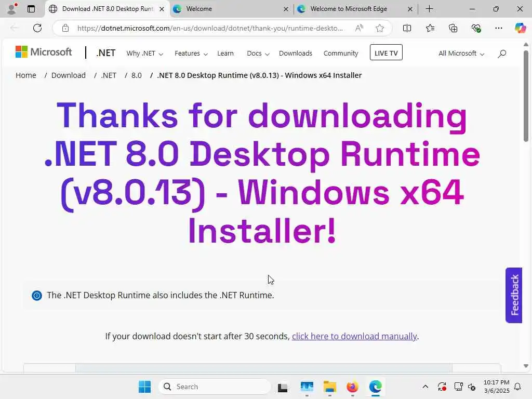View site information lock icon
This screenshot has width=532, height=399.
tap(65, 28)
